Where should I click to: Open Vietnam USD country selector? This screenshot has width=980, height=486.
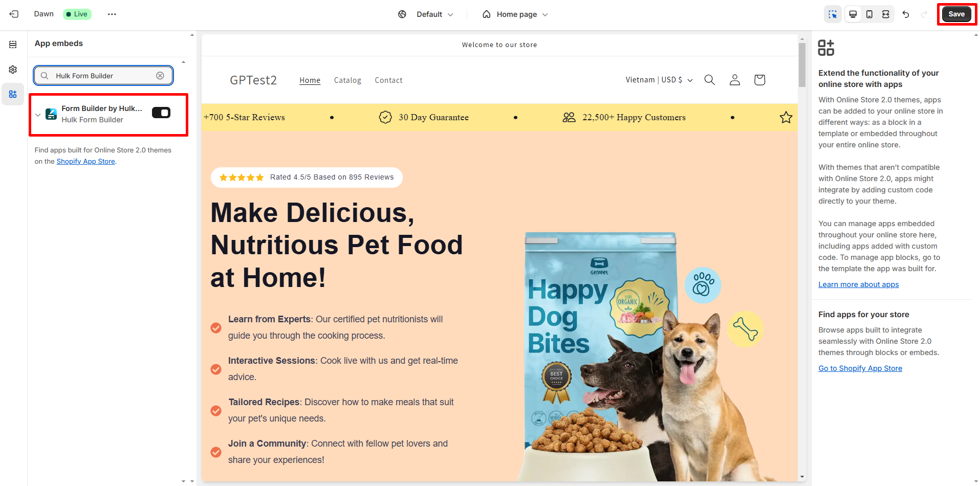click(659, 80)
